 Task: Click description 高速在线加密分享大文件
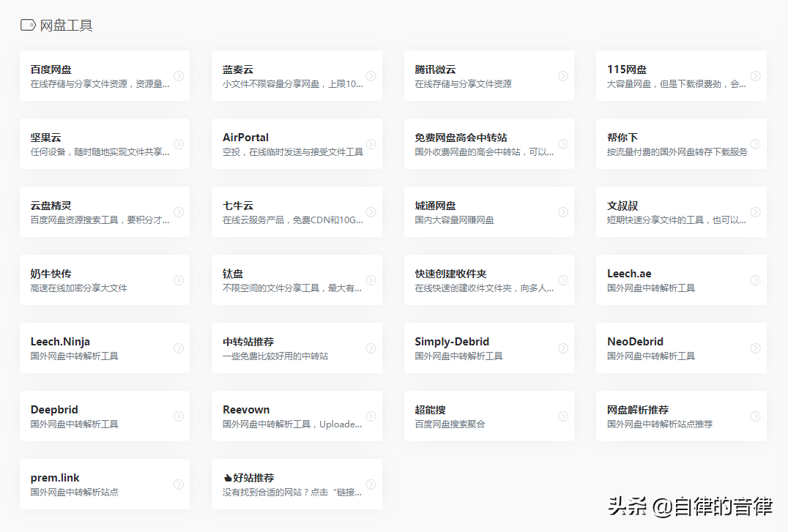pyautogui.click(x=79, y=288)
